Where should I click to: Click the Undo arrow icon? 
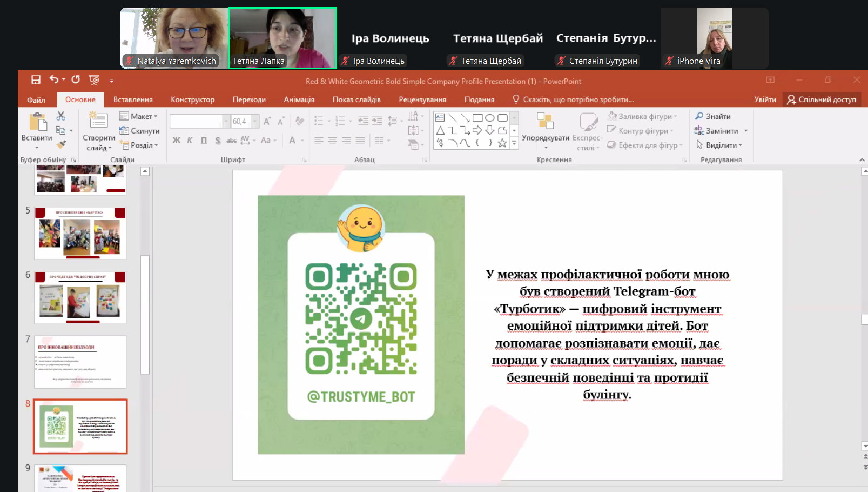click(54, 79)
